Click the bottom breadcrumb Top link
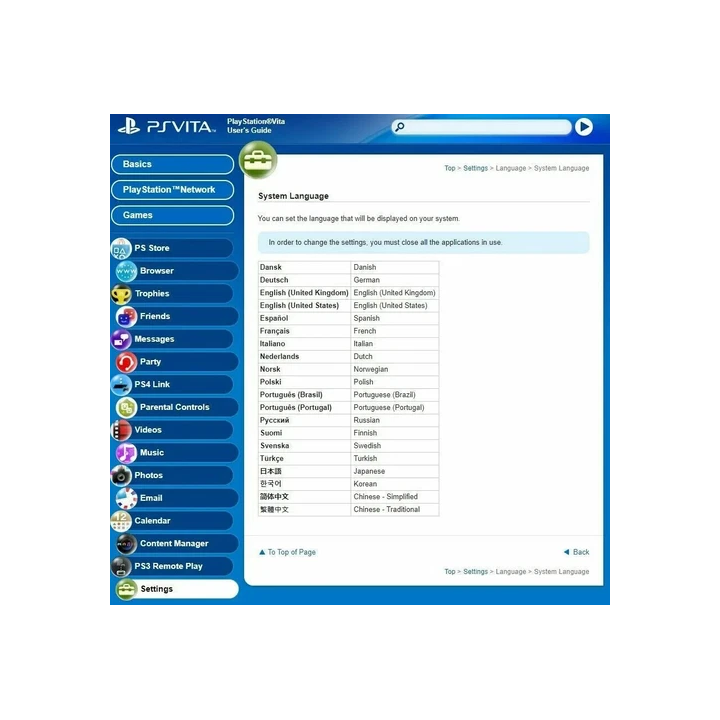 coord(450,572)
